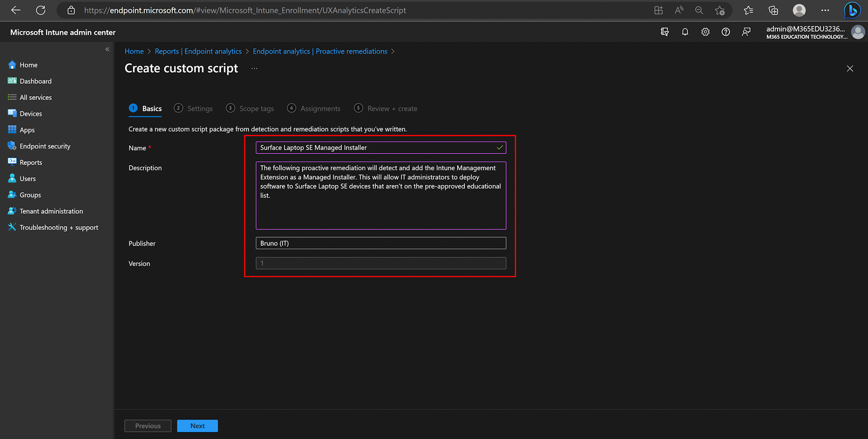The height and width of the screenshot is (439, 868).
Task: Open the admin account avatar menu
Action: tap(858, 32)
